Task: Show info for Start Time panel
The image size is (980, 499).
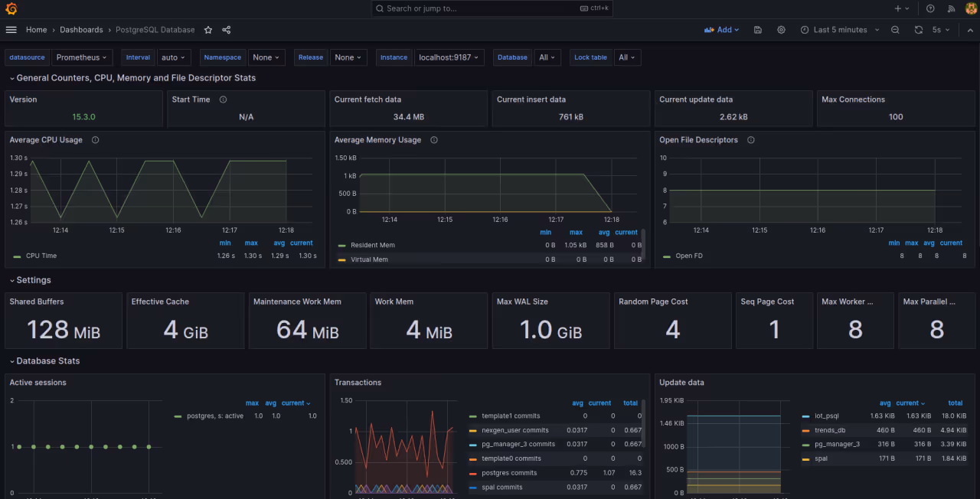Action: (223, 99)
